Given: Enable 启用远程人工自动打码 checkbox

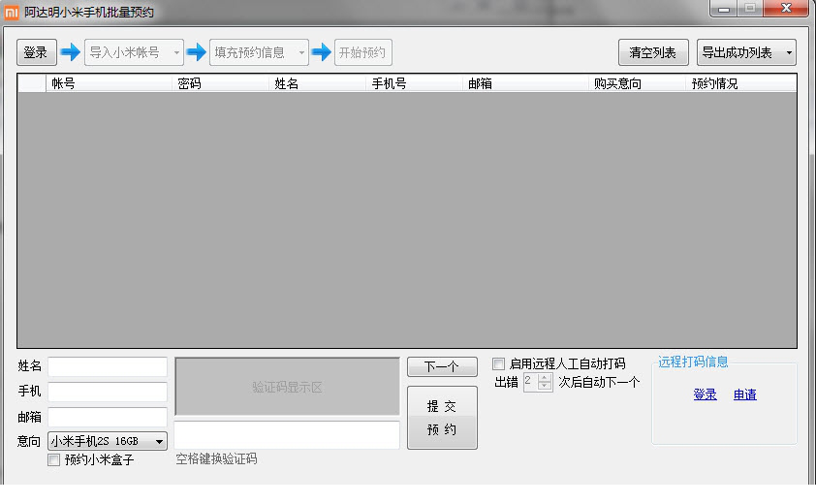Looking at the screenshot, I should tap(498, 363).
